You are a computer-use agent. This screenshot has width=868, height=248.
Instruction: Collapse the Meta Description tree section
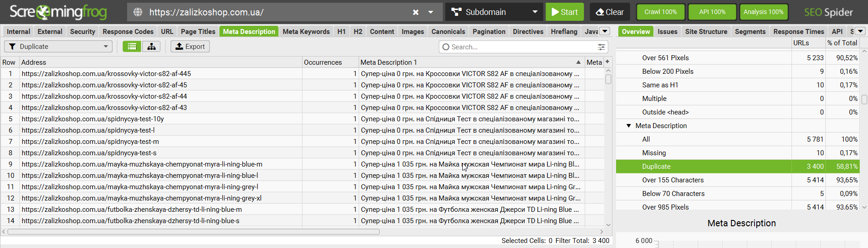tap(629, 125)
